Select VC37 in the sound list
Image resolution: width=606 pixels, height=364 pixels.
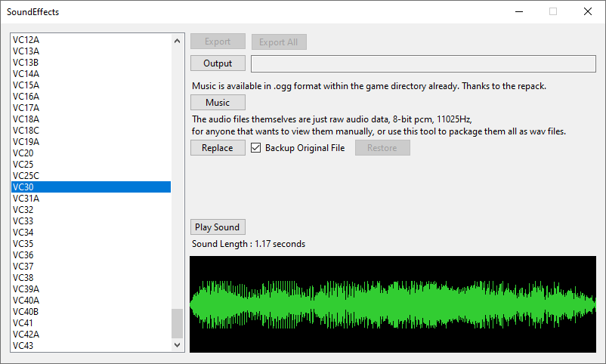click(91, 267)
